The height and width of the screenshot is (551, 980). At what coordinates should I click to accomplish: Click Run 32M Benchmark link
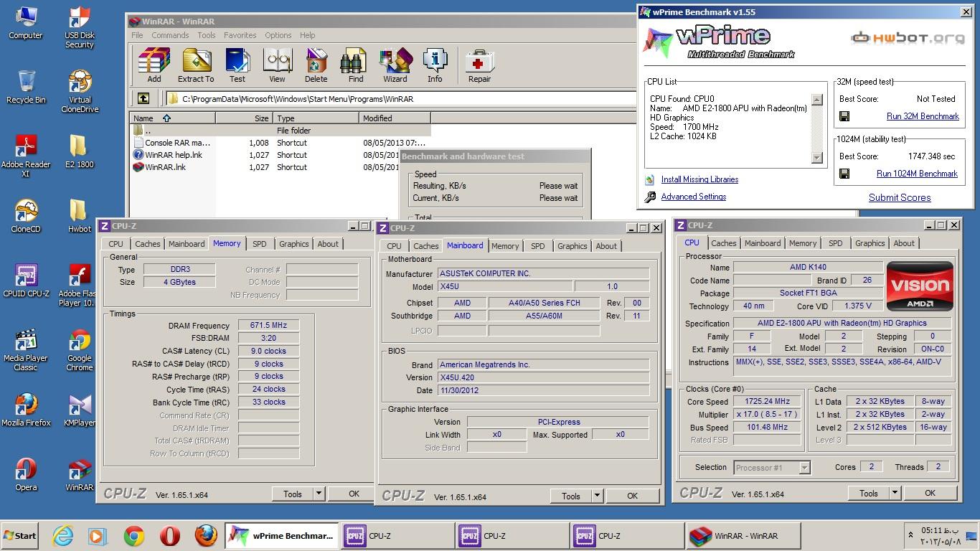click(x=923, y=116)
